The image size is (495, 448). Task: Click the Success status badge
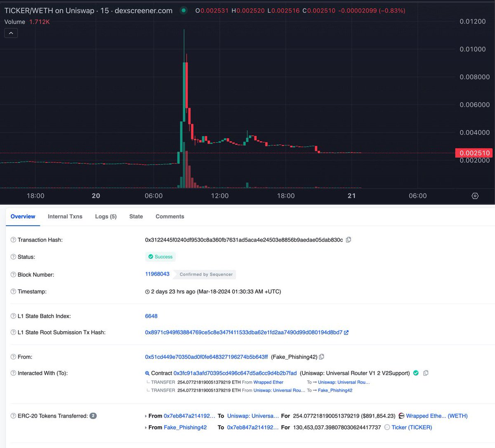coord(160,257)
